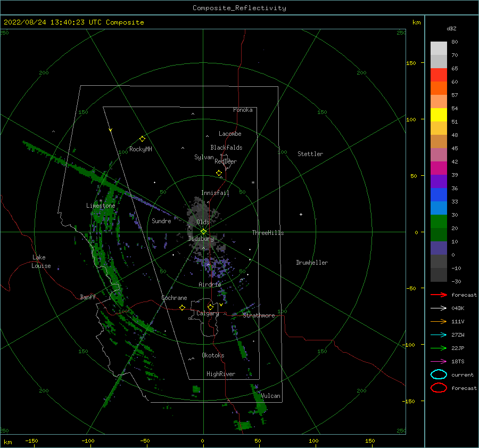
Task: Click the dark green swatch between 20 and 10 dBZ
Action: [439, 235]
